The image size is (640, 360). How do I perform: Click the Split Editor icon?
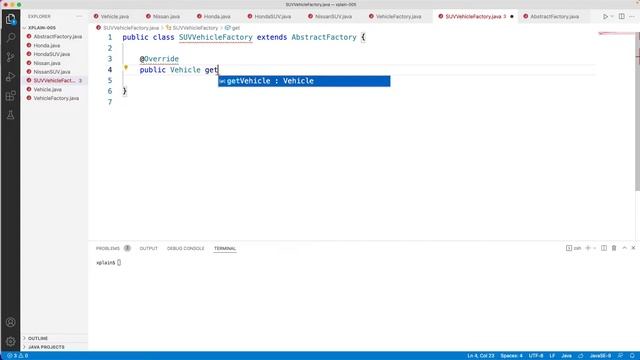[x=622, y=16]
